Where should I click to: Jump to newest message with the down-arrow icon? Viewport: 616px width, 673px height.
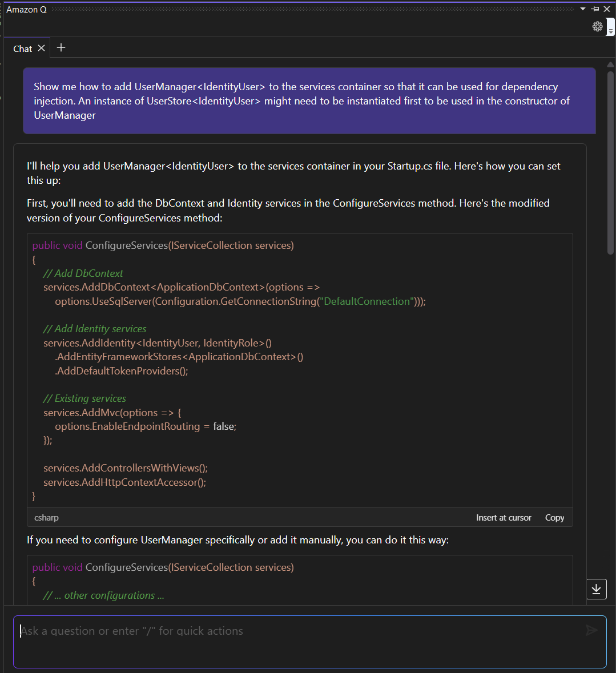(596, 589)
